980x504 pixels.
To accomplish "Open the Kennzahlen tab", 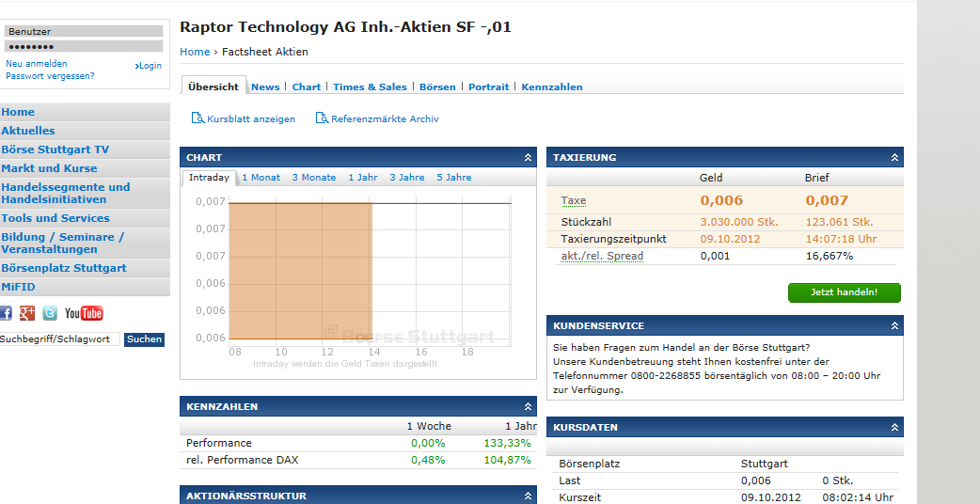I will [x=552, y=87].
